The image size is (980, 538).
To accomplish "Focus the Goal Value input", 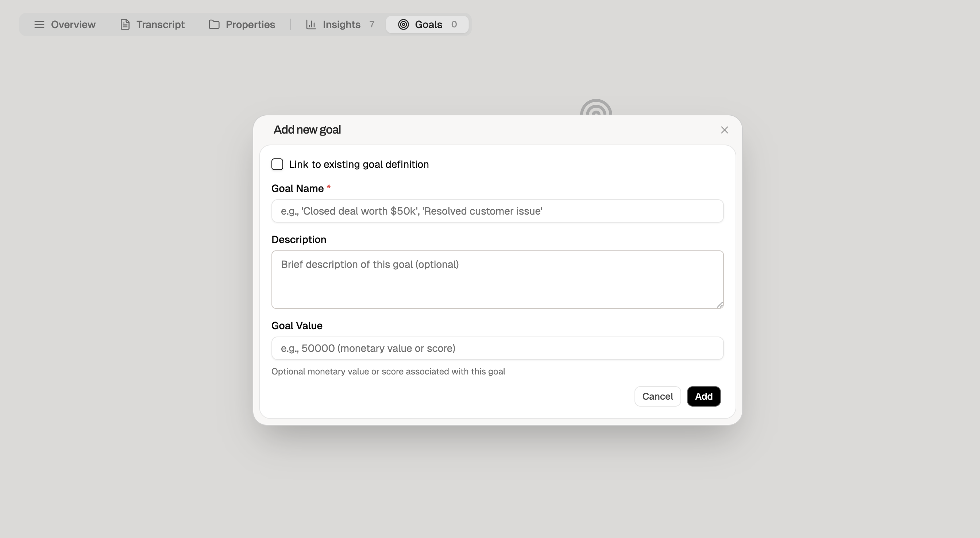I will click(x=497, y=348).
